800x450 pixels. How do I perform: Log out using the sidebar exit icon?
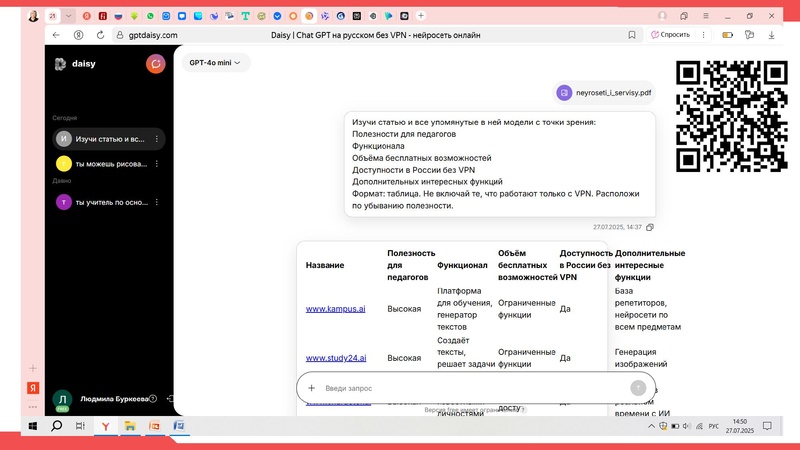click(170, 399)
